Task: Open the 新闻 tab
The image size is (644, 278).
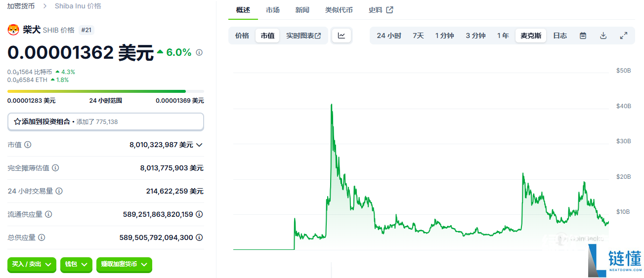Action: 302,10
